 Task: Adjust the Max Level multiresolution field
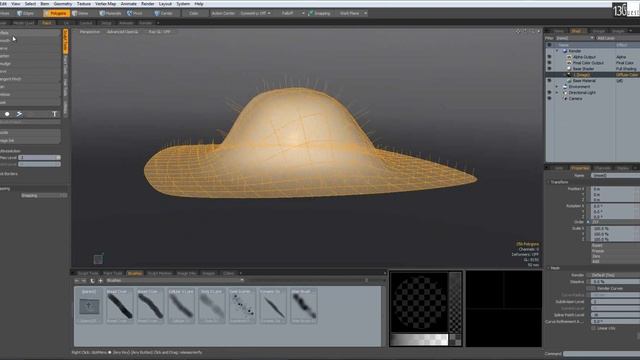point(39,157)
